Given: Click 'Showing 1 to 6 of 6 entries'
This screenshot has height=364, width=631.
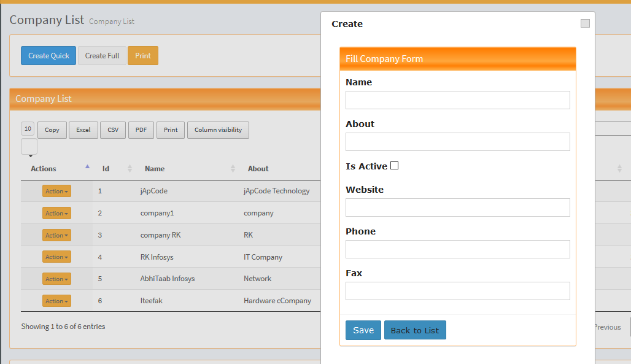Looking at the screenshot, I should (63, 327).
